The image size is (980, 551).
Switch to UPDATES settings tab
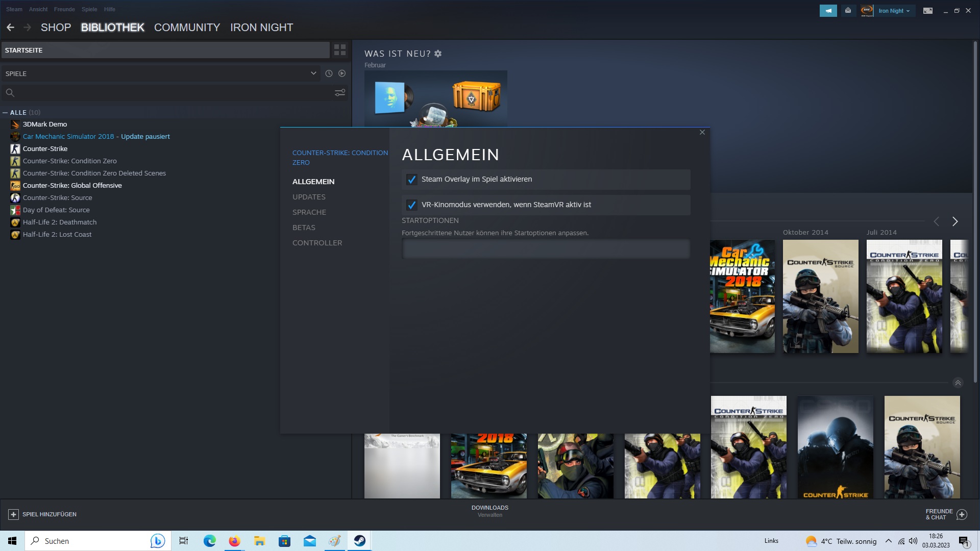(309, 197)
